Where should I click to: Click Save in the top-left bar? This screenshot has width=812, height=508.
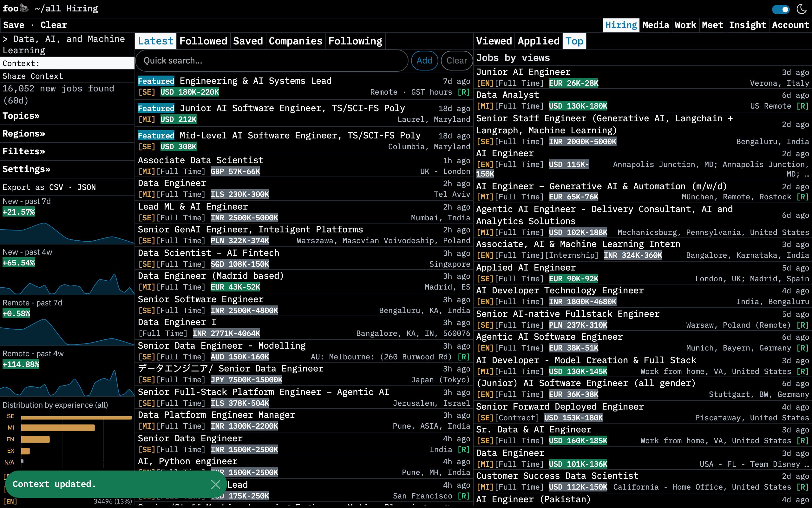coord(14,25)
